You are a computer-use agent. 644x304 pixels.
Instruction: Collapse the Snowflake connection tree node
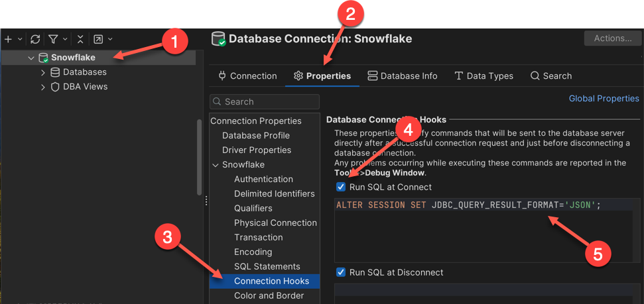point(31,58)
